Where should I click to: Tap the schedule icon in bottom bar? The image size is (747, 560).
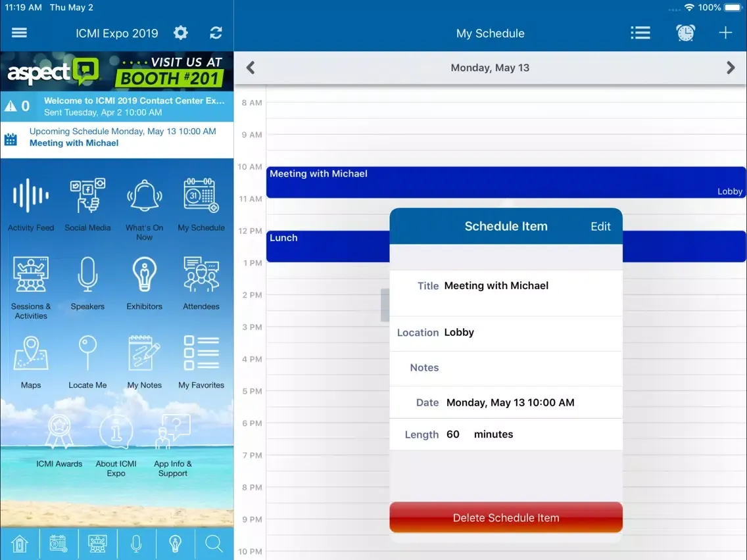(59, 544)
